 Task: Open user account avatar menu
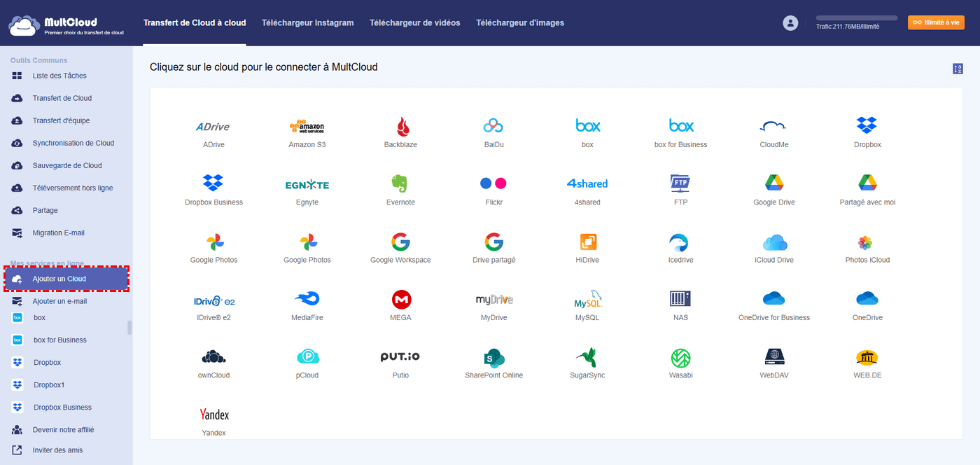coord(790,23)
